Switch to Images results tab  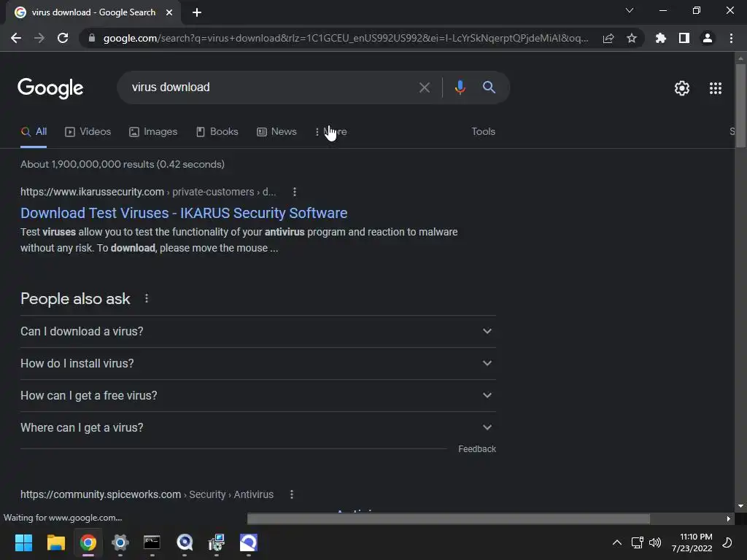click(x=153, y=132)
